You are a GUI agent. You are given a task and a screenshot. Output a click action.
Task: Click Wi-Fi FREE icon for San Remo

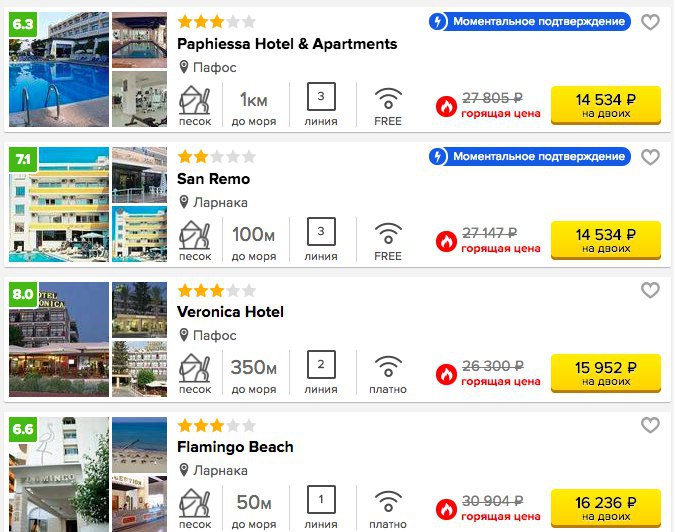388,234
